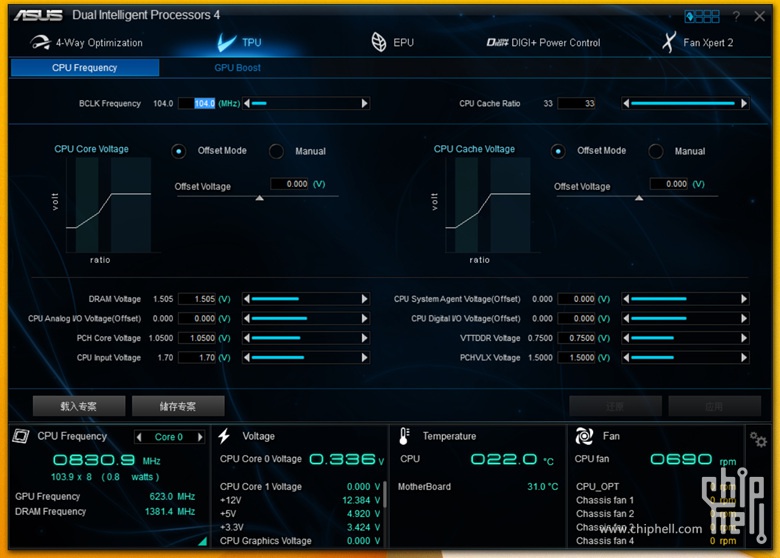Click the Voltage lightning bolt icon

(x=224, y=436)
